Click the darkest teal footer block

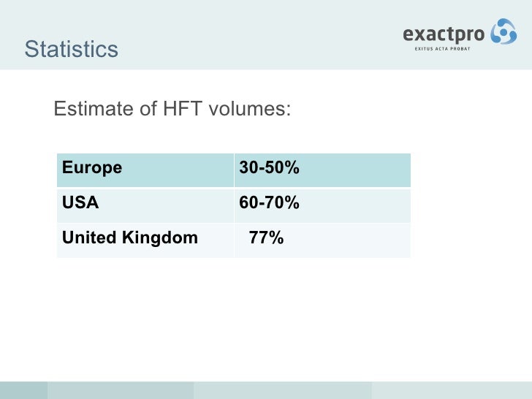(x=23, y=390)
